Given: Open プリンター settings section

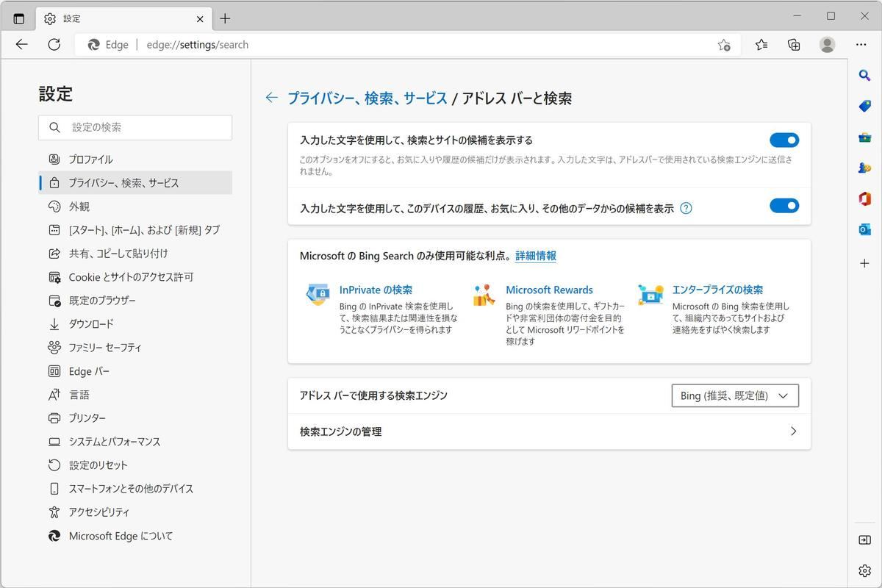Looking at the screenshot, I should [135, 418].
